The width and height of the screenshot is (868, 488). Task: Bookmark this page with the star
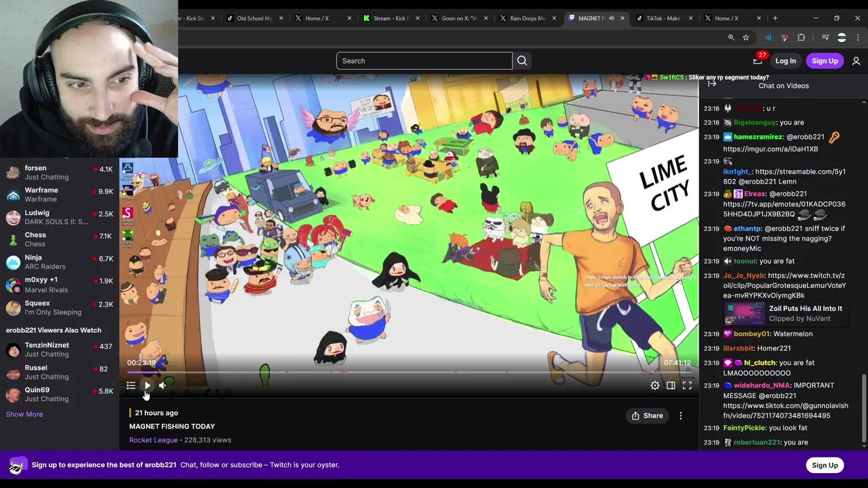(746, 37)
